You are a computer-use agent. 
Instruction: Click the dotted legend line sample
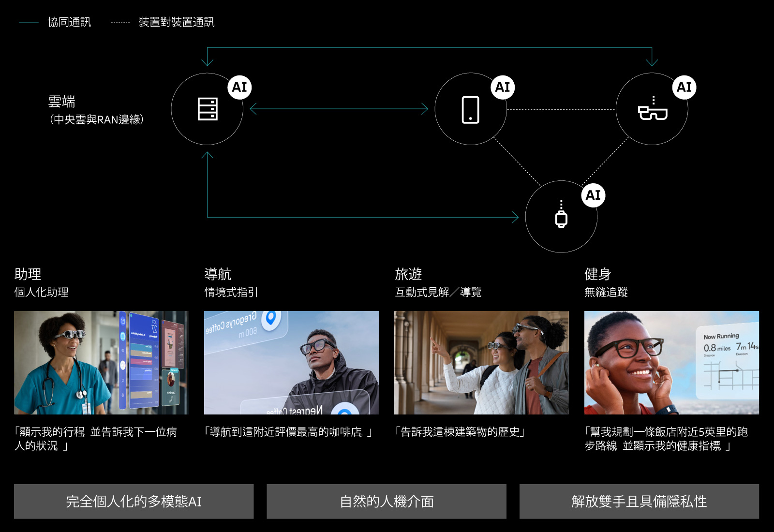pos(120,22)
